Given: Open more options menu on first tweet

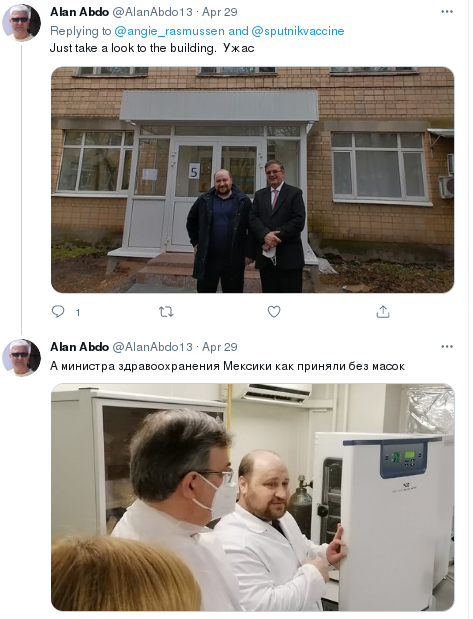Looking at the screenshot, I should pos(447,12).
